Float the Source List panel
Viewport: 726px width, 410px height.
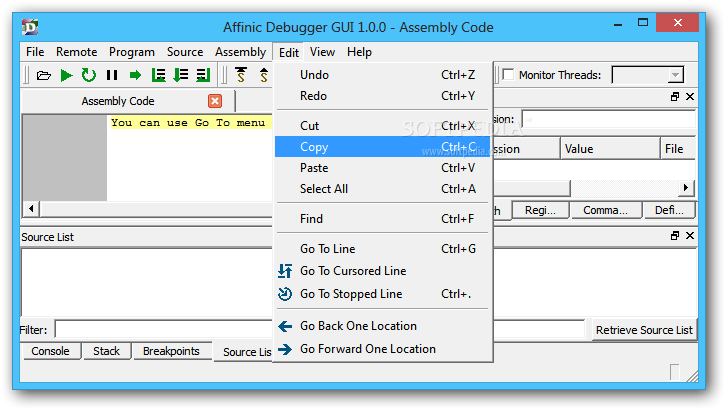(x=675, y=236)
